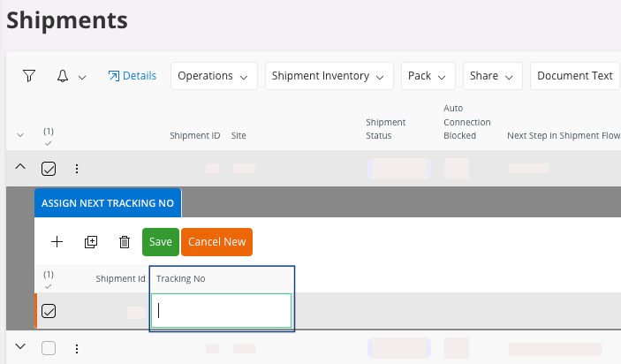621x364 pixels.
Task: Select the Assign Next Tracking No tab
Action: click(107, 202)
